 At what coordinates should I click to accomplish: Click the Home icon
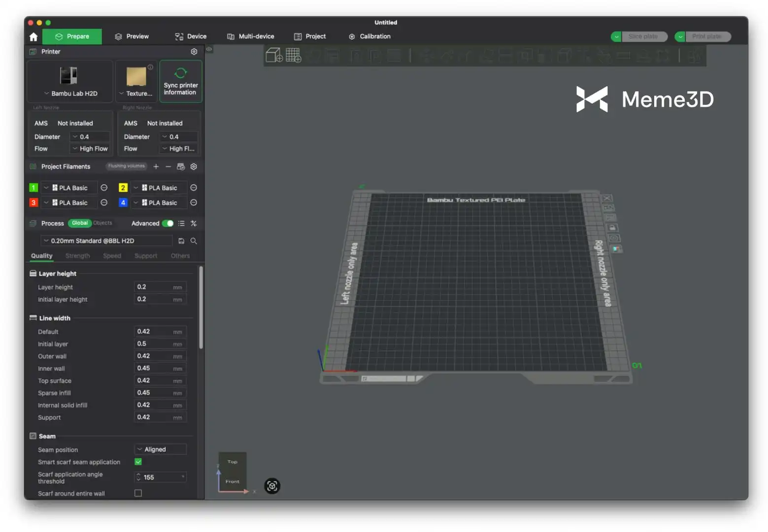click(33, 36)
